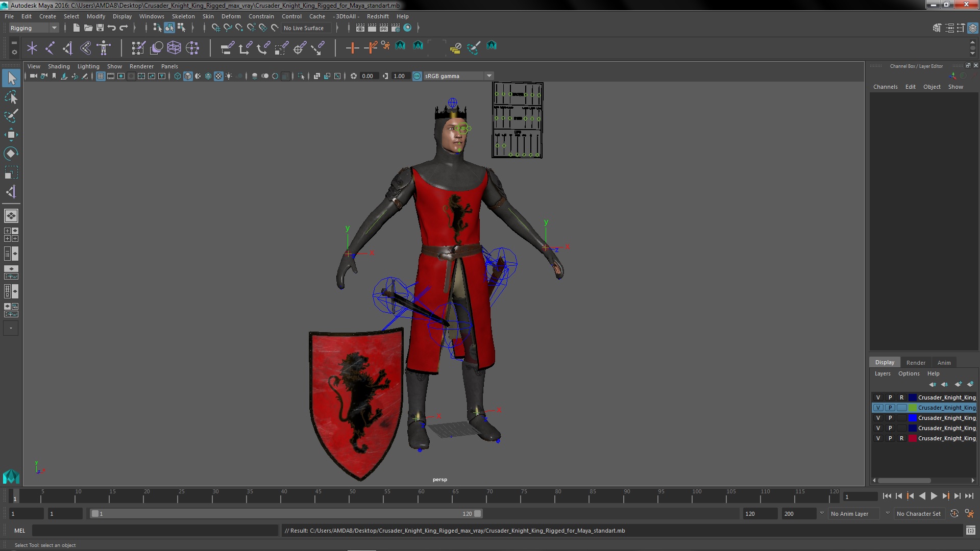Click the MEL command input field
This screenshot has width=980, height=551.
[155, 531]
